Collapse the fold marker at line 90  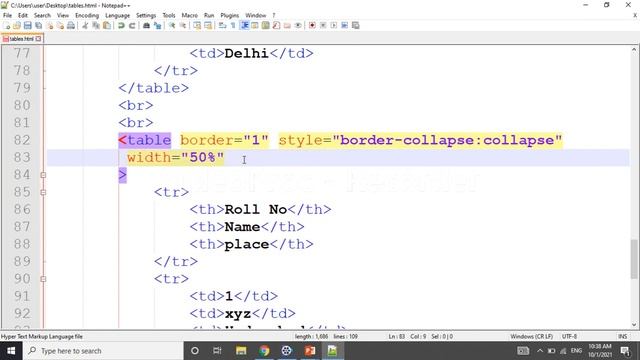pos(43,279)
